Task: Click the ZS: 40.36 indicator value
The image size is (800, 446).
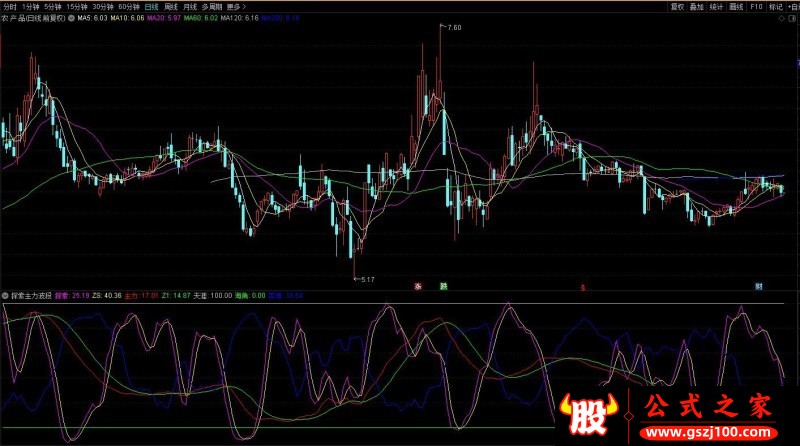Action: (107, 295)
